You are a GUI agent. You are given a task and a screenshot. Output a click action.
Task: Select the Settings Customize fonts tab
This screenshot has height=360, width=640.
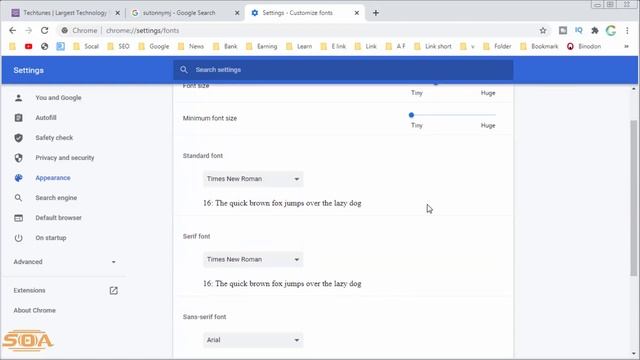(304, 13)
